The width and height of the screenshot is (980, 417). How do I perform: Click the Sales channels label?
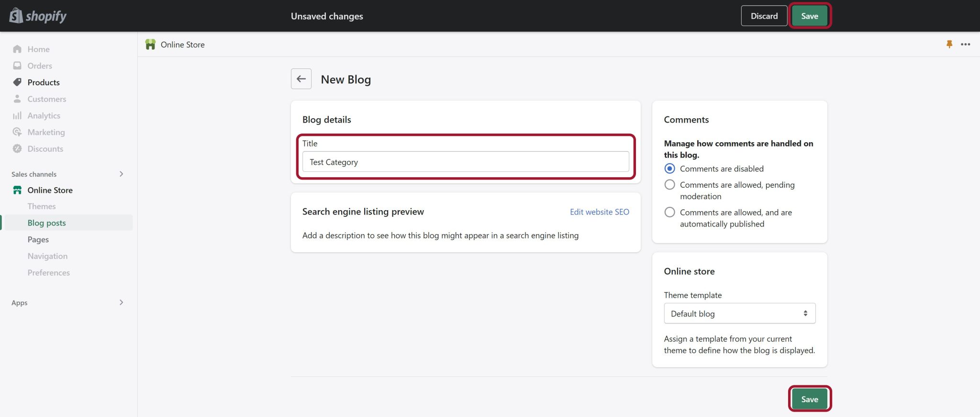[34, 174]
